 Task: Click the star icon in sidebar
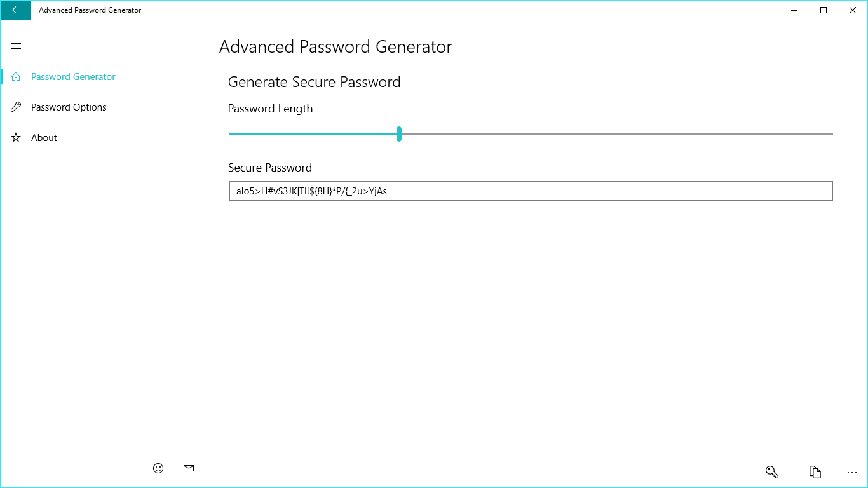(17, 138)
